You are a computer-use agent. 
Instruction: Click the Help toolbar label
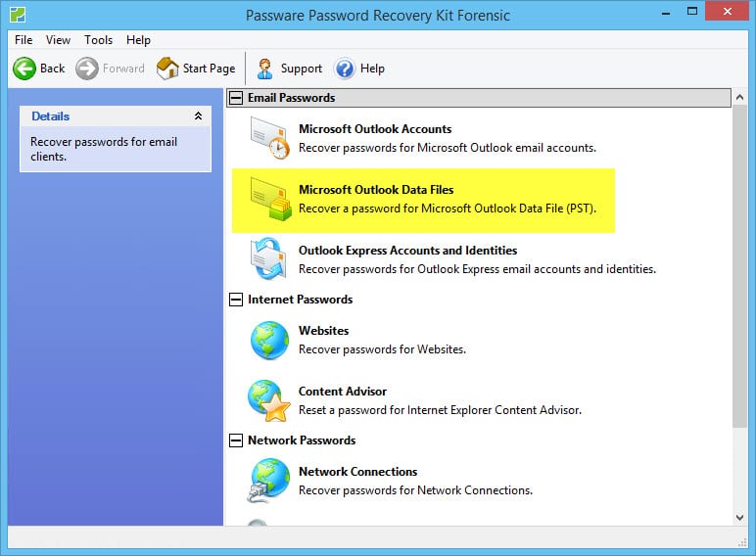372,69
